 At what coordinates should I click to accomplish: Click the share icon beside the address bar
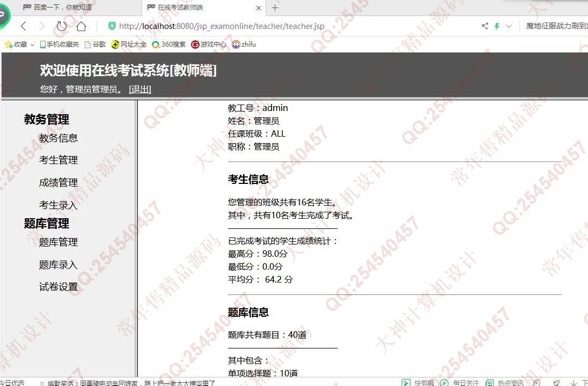click(x=485, y=26)
